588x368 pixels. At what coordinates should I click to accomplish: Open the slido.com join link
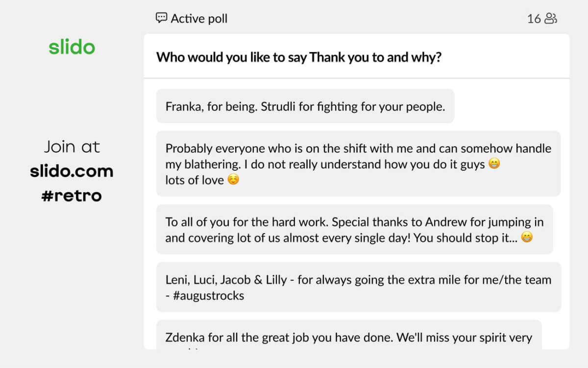72,171
